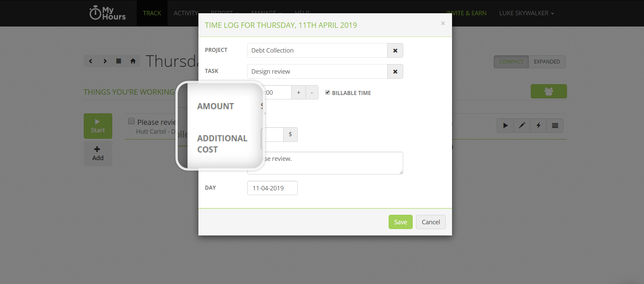The image size is (644, 284).
Task: Select the lightning bolt icon on the entry row
Action: pos(538,125)
